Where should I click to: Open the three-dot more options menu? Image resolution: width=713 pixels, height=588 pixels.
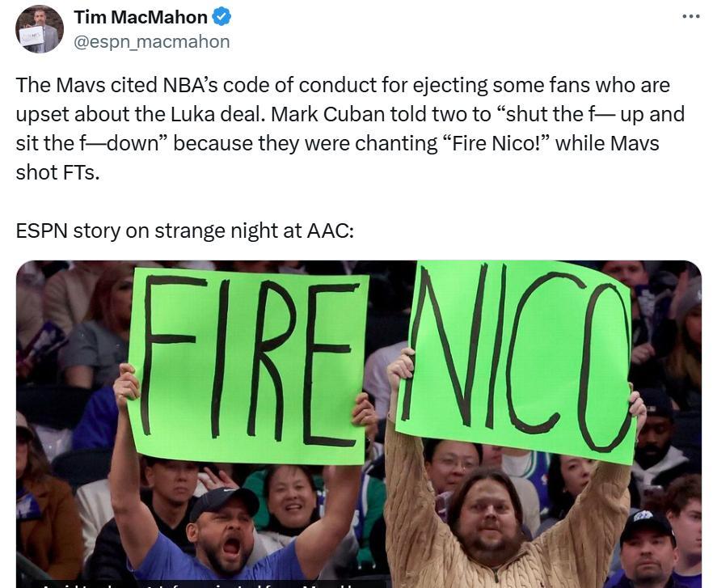(x=690, y=17)
